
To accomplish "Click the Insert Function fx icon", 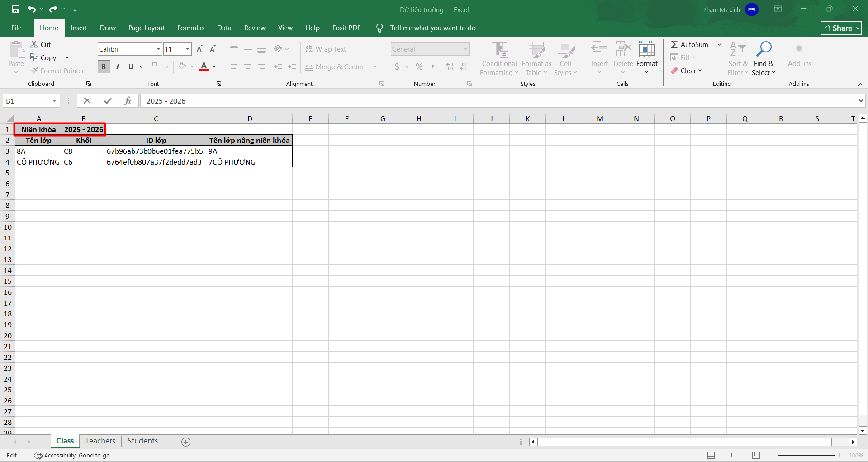I will [x=128, y=101].
